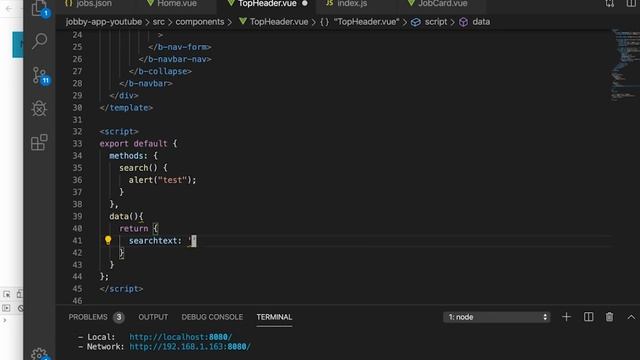640x360 pixels.
Task: Open the '1: node' terminal dropdown
Action: [x=497, y=317]
